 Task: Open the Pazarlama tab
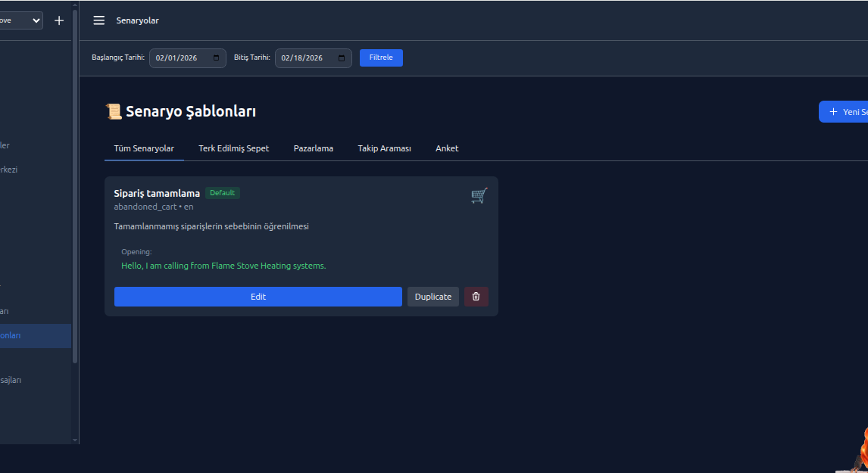(x=314, y=148)
